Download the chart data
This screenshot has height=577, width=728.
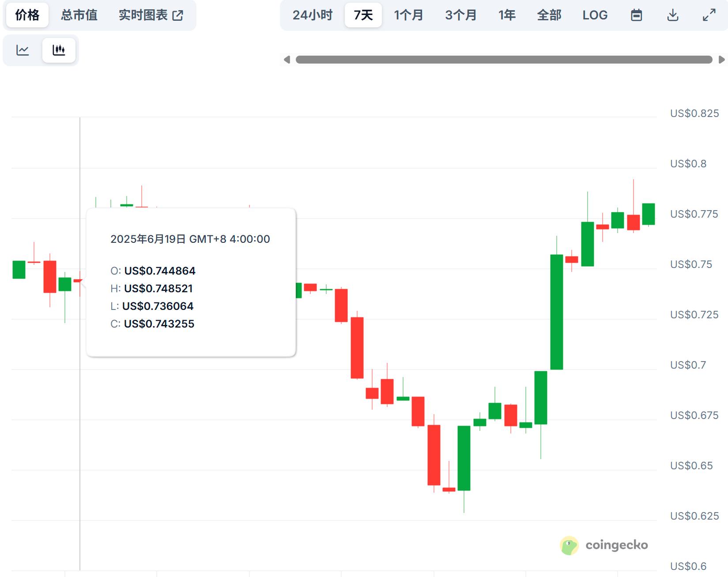672,15
